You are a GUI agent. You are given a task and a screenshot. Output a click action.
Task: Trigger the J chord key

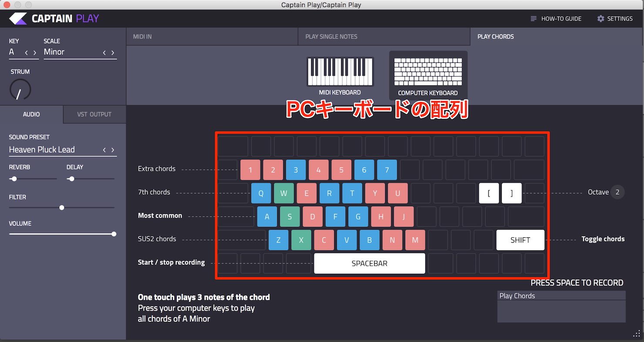click(x=404, y=217)
